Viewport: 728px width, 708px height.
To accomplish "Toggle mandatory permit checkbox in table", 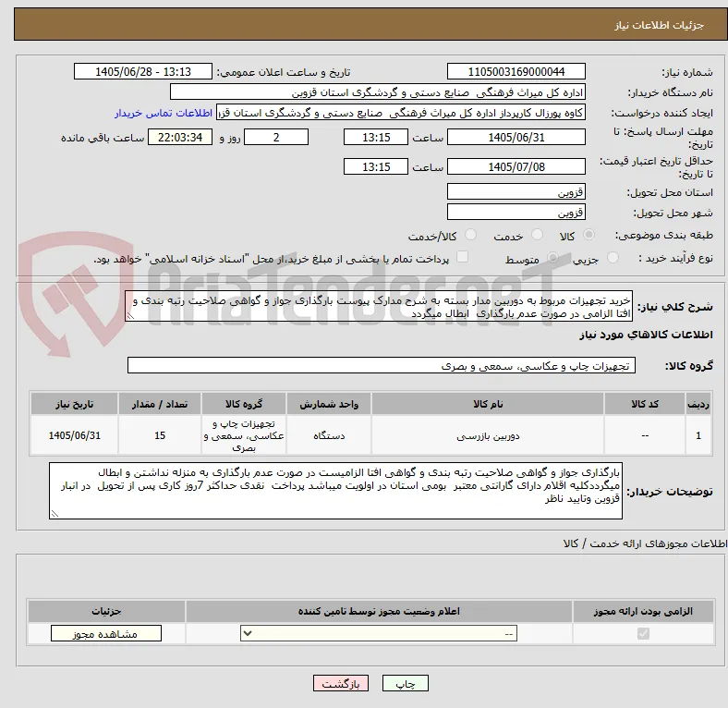I will tap(643, 634).
